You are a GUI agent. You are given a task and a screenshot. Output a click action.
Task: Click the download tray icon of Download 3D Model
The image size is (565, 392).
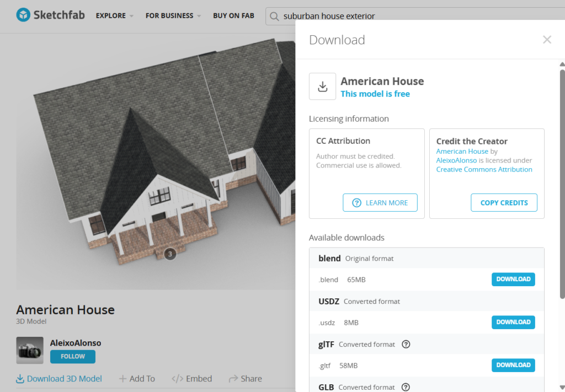point(20,379)
